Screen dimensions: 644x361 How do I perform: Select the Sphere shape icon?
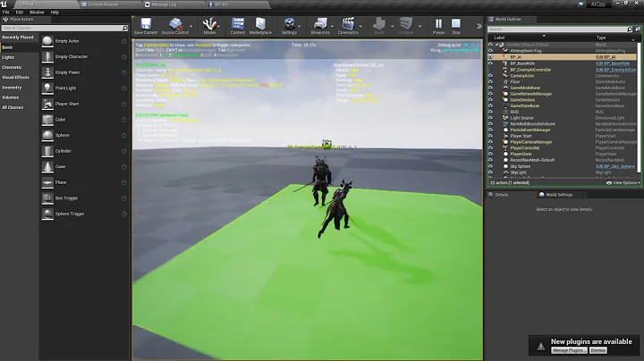tap(47, 135)
